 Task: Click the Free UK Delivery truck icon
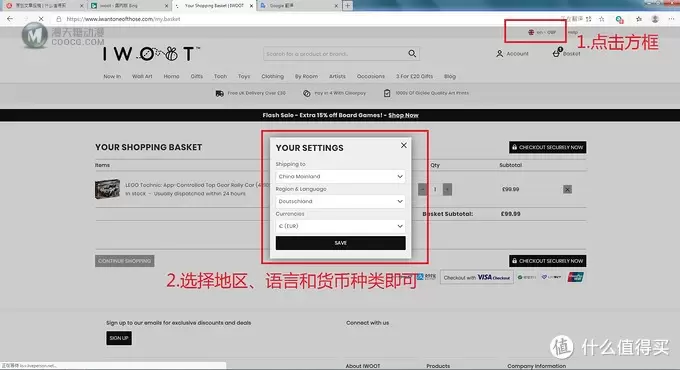coord(219,93)
